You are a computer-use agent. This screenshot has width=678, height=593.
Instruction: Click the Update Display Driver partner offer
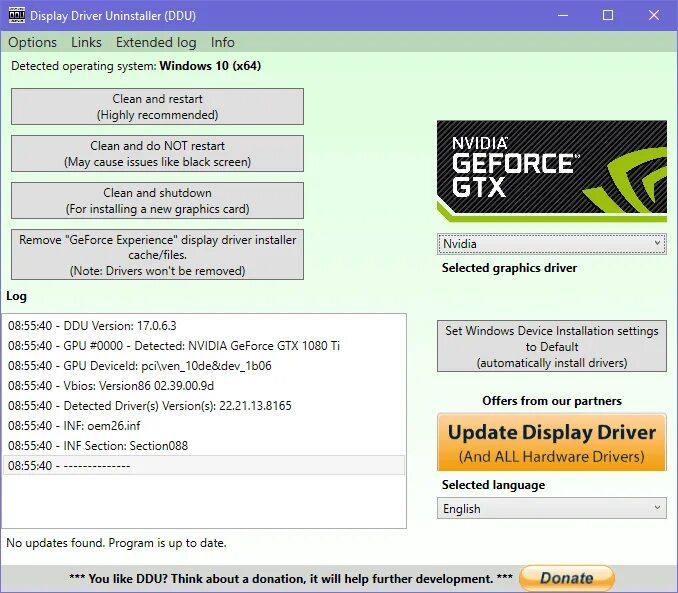[552, 442]
